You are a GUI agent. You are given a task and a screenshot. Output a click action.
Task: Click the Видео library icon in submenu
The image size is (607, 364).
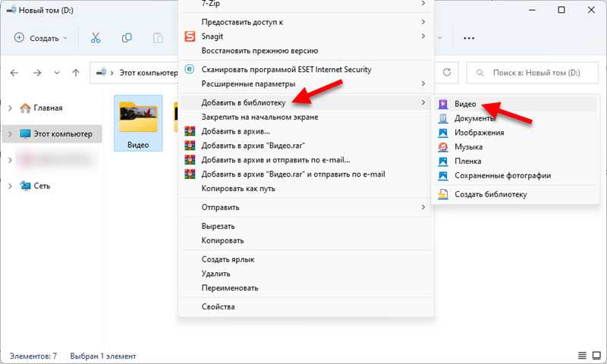click(443, 104)
